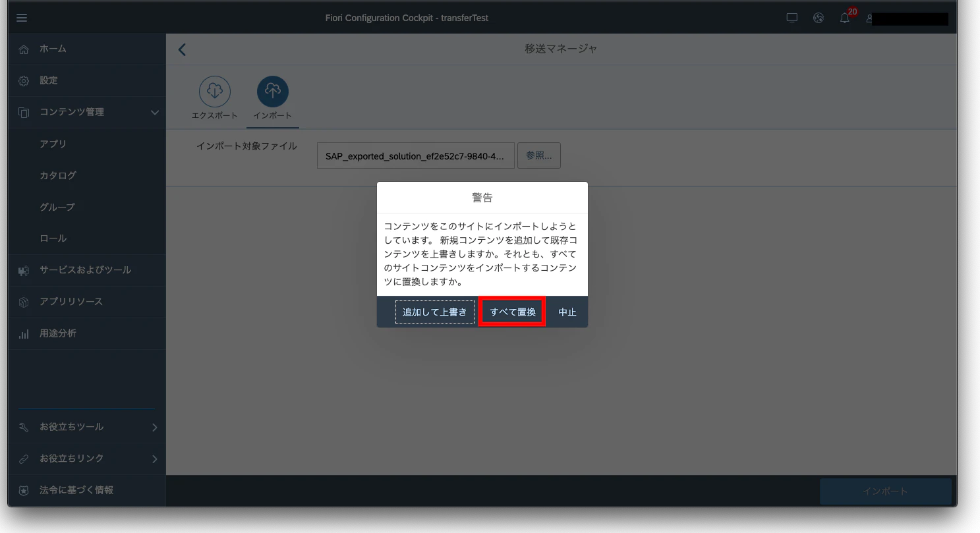Click the 移送マネージャ page title
The height and width of the screenshot is (533, 980).
(x=562, y=49)
